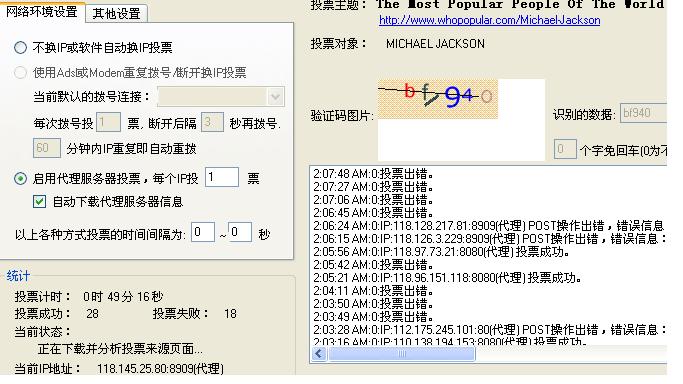Click the 个字免回车 number field

(565, 149)
